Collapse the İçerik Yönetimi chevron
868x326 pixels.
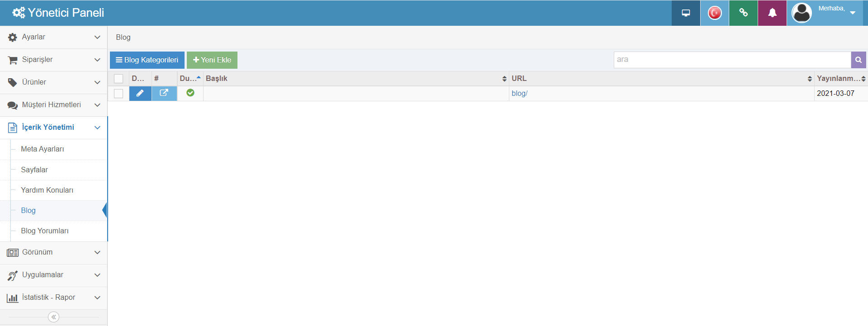(97, 128)
